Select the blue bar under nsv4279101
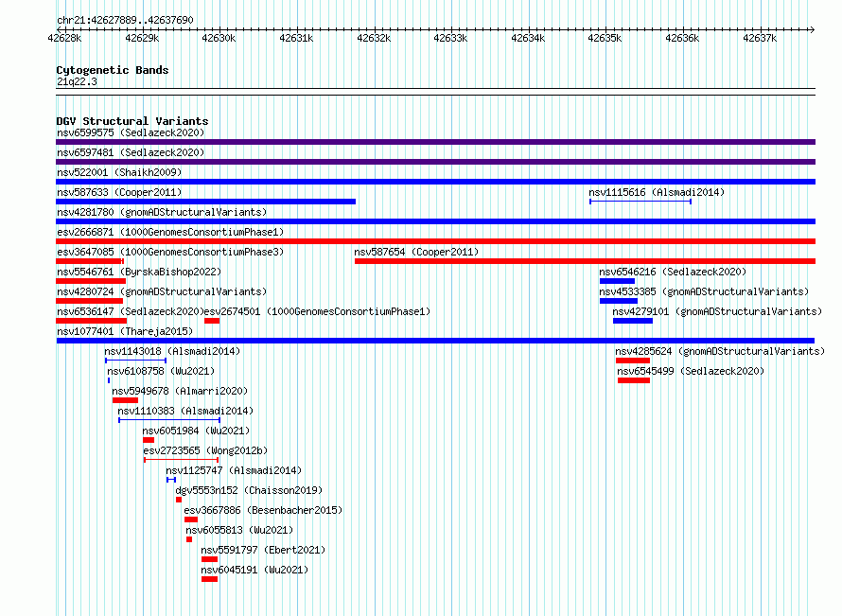 coord(633,321)
